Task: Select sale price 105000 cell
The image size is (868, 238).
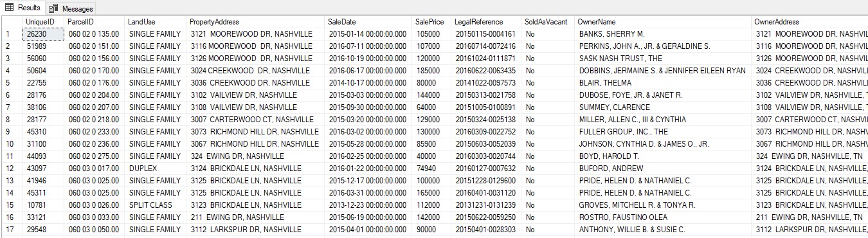Action: click(431, 34)
